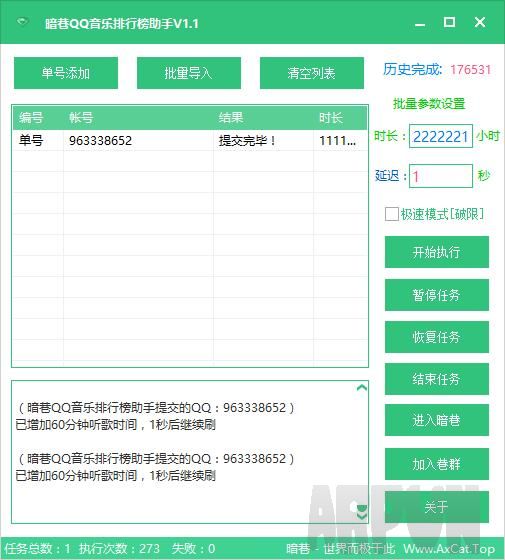Click 执行次数：273 status entry
Image resolution: width=505 pixels, height=560 pixels.
point(119,548)
